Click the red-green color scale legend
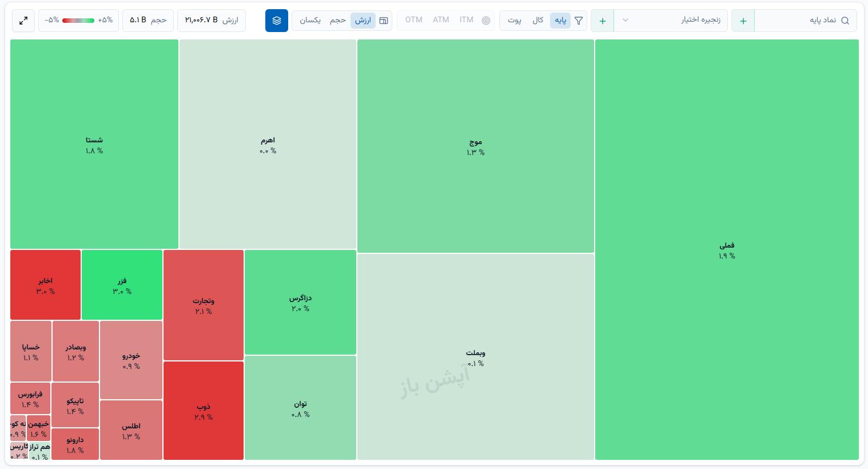Viewport: 868px width, 469px height. pos(79,21)
